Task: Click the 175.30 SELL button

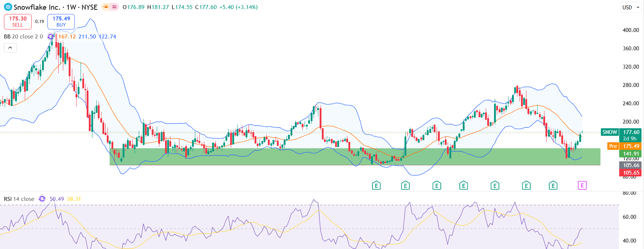Action: coord(18,22)
